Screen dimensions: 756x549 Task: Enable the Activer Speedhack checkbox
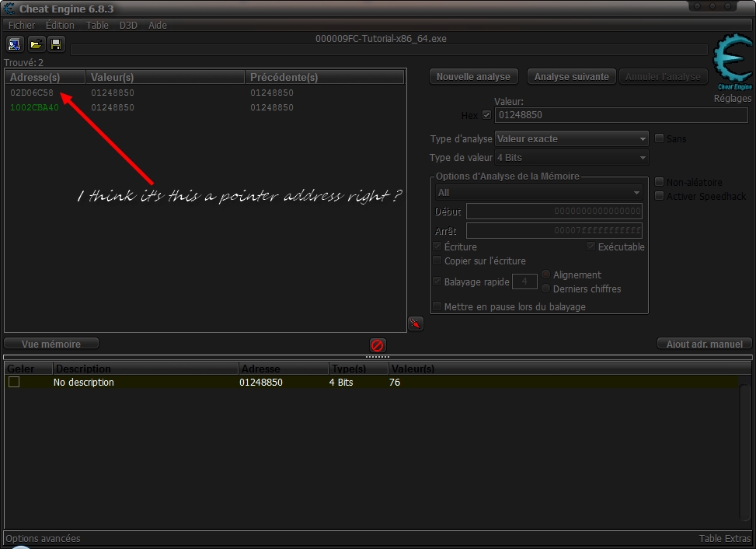(658, 195)
